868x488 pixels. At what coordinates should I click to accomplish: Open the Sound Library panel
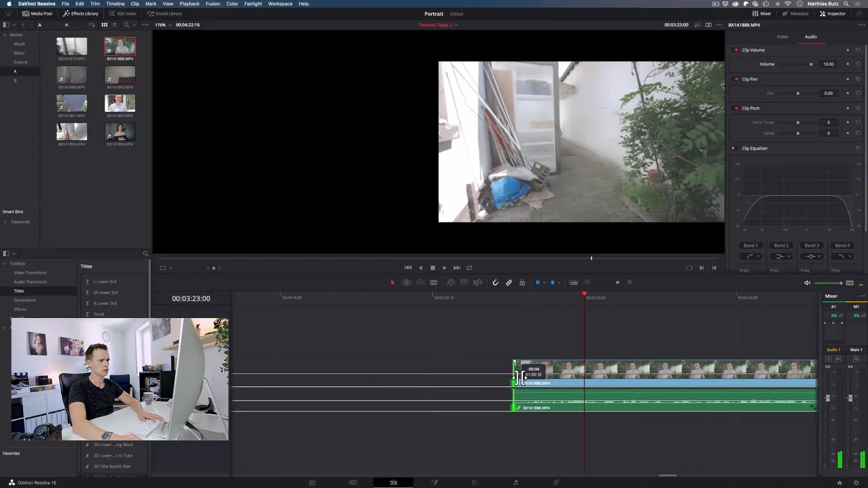pyautogui.click(x=165, y=14)
